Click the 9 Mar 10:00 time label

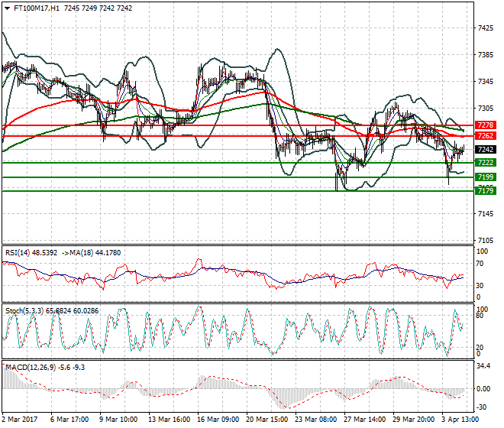click(x=118, y=420)
